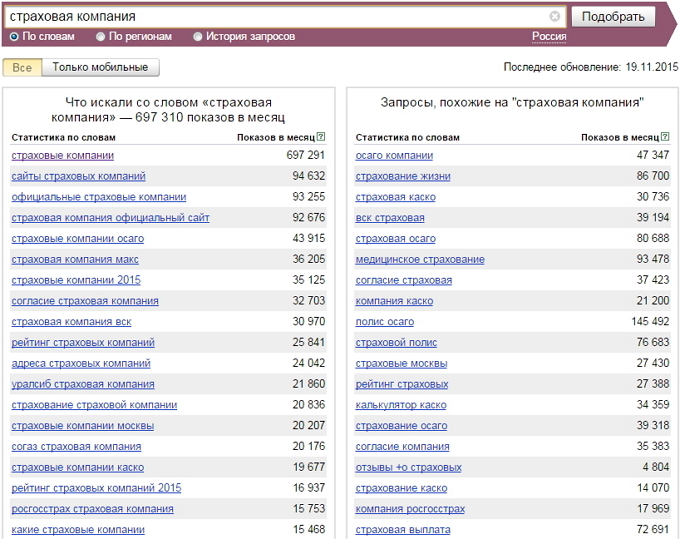Screen dimensions: 680x539
Task: Click the impressions value '94 632'
Action: (x=308, y=176)
